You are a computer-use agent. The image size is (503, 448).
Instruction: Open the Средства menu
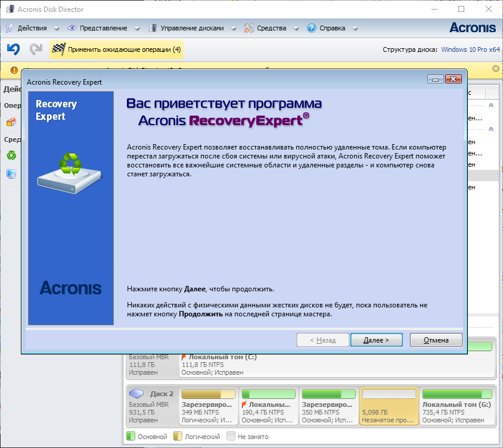pyautogui.click(x=271, y=28)
